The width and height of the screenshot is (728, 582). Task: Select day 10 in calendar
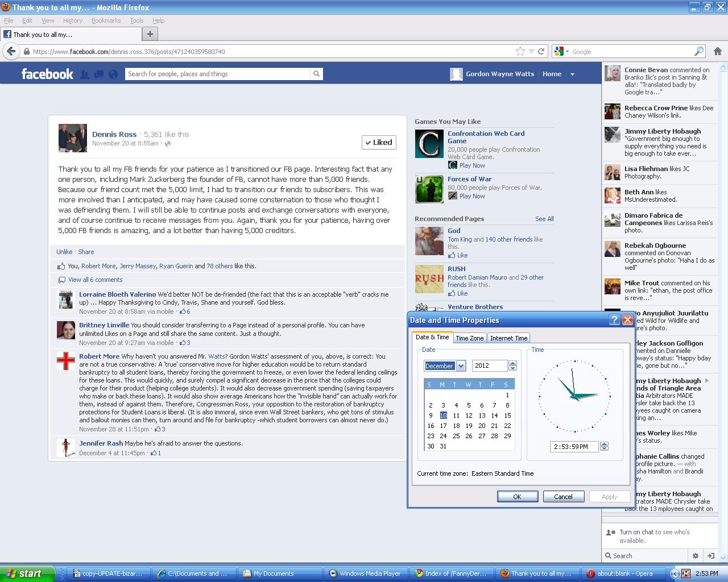click(x=443, y=415)
